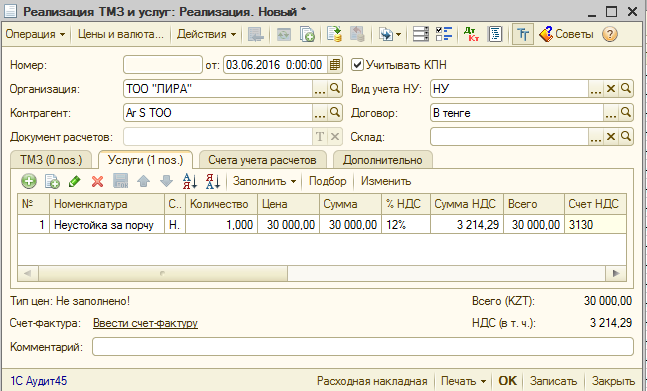Open Цены и валюта settings
The width and height of the screenshot is (647, 391).
pyautogui.click(x=120, y=34)
